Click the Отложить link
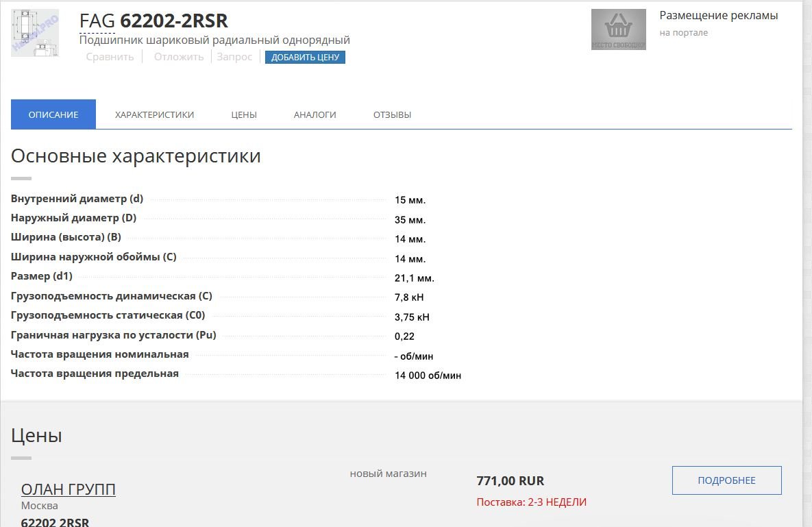Image resolution: width=812 pixels, height=527 pixels. pos(179,57)
